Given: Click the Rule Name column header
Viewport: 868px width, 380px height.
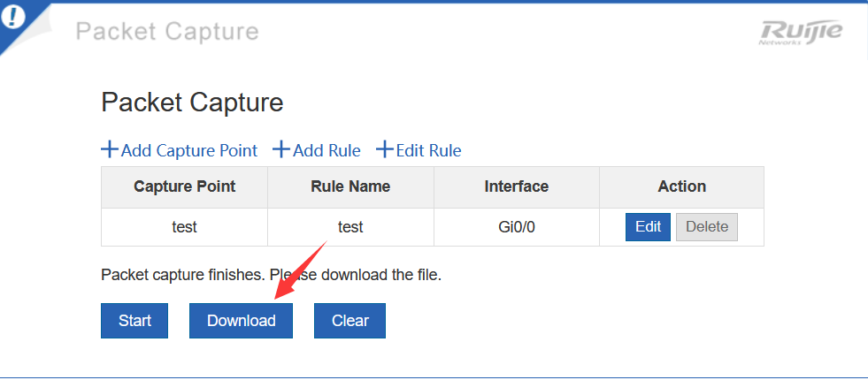Looking at the screenshot, I should (x=350, y=186).
